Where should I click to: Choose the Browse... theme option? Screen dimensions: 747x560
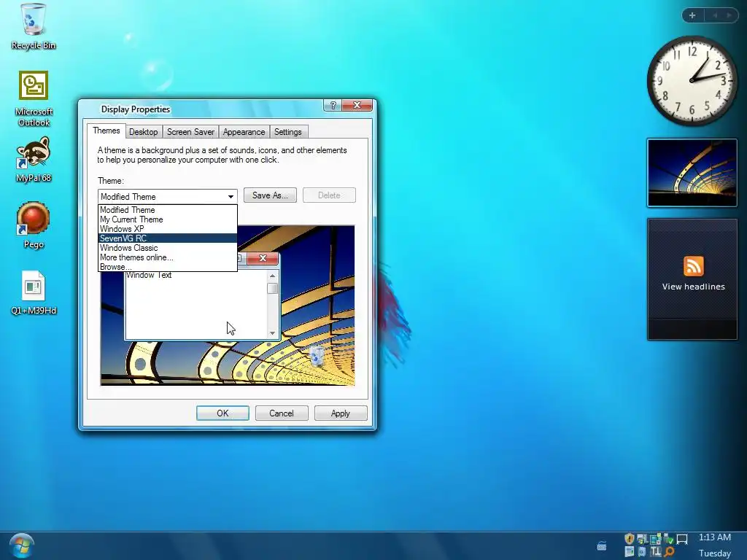click(x=168, y=267)
